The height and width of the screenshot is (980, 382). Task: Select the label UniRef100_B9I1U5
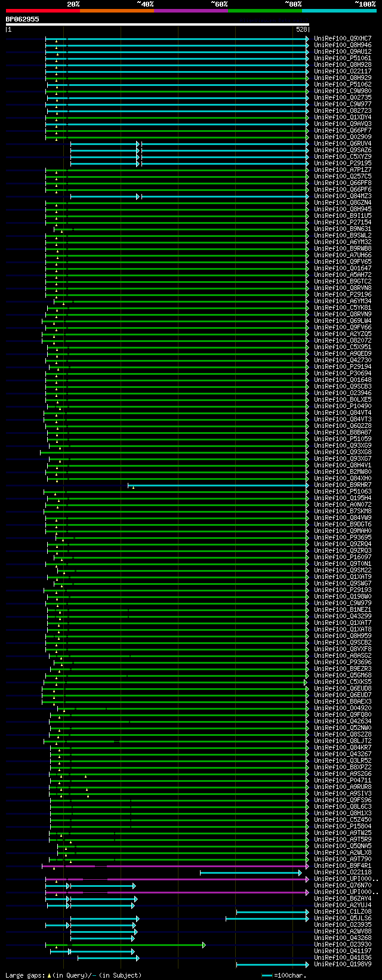point(343,215)
